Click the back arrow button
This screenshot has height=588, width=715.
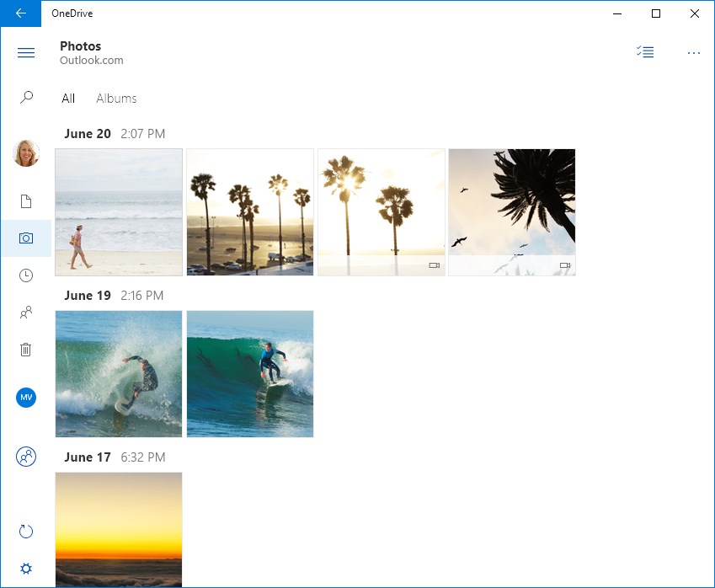point(20,13)
